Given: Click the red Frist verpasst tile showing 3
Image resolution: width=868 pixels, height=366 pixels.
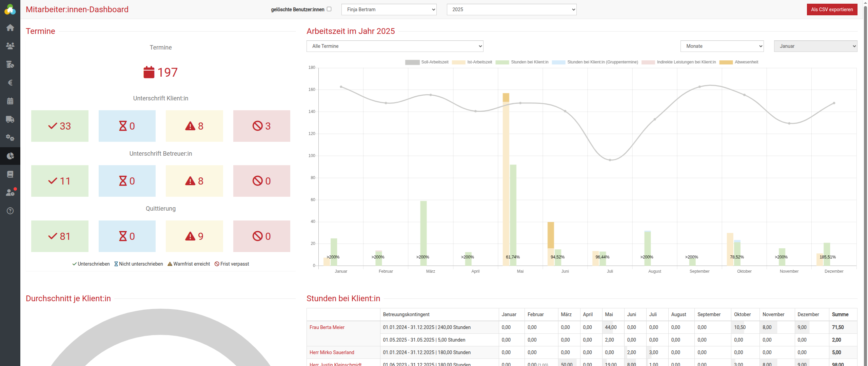Looking at the screenshot, I should (261, 126).
